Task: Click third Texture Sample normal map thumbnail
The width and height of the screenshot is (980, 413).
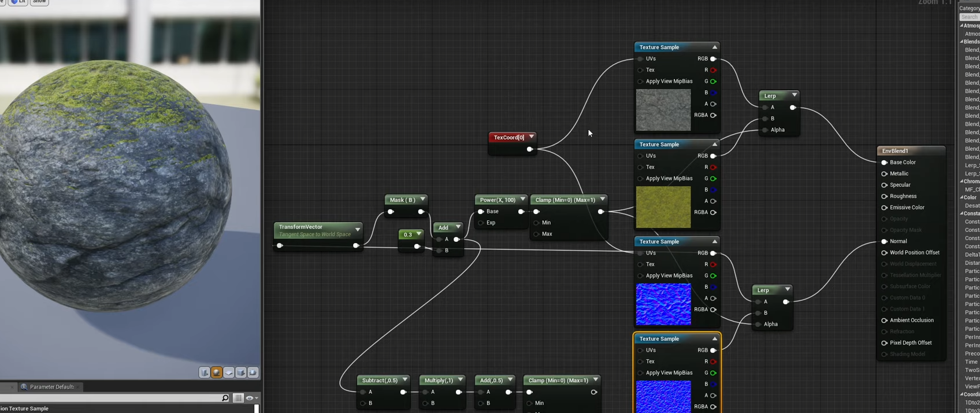Action: (x=663, y=304)
